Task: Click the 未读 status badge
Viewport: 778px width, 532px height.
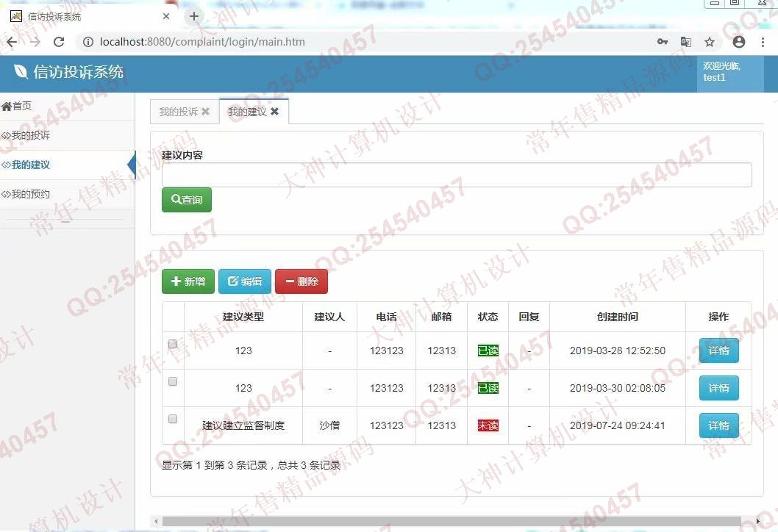Action: click(x=488, y=425)
